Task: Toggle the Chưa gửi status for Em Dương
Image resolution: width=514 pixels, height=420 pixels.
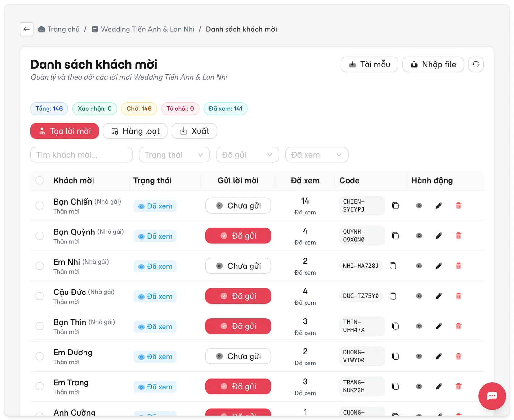Action: tap(238, 356)
